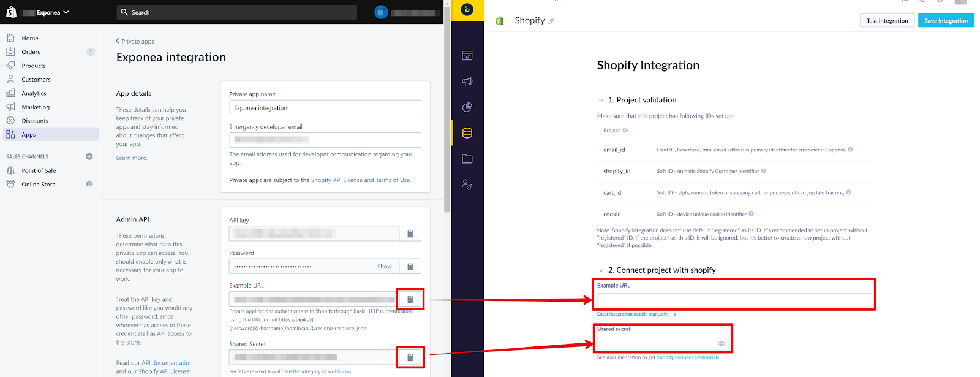Open Point of Sale channel
980x377 pixels.
[x=39, y=170]
